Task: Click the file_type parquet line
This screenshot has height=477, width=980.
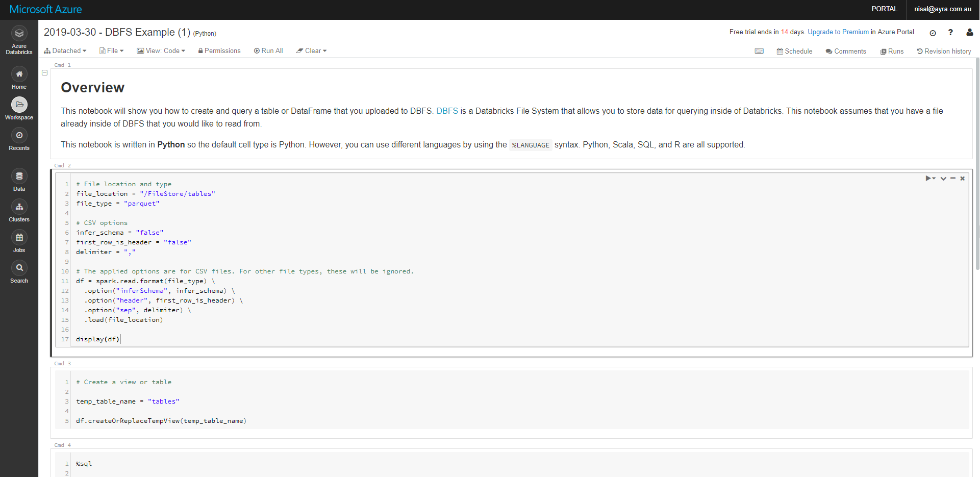Action: point(118,204)
